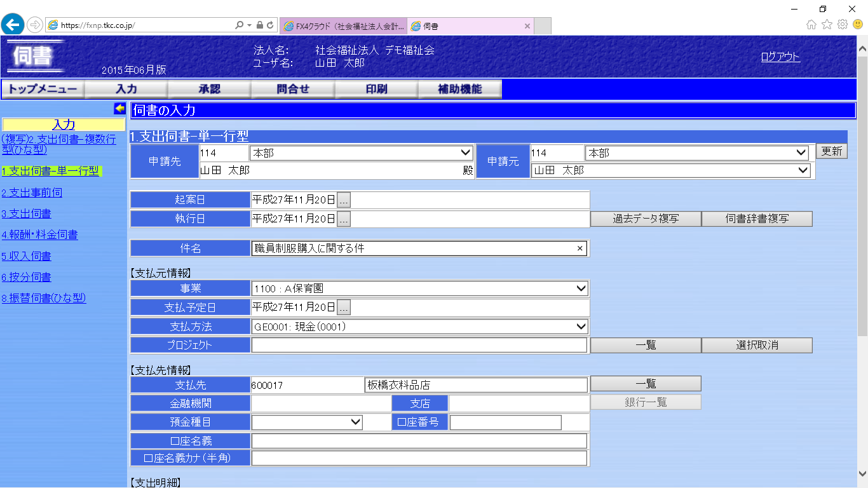Expand the 申請先 department dropdown
This screenshot has width=868, height=488.
coord(362,153)
